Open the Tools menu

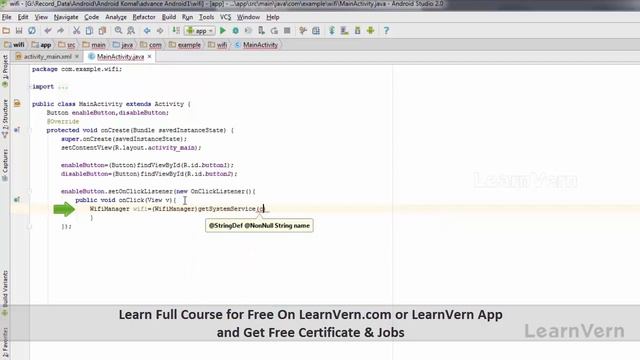(207, 17)
